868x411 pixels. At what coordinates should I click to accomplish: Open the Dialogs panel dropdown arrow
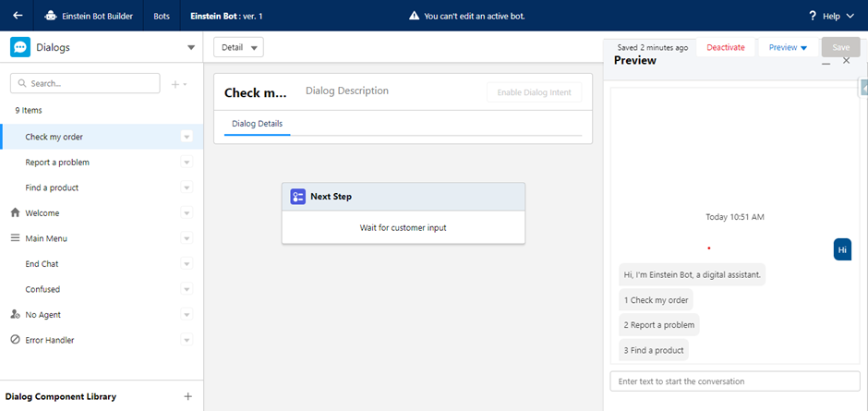(191, 48)
